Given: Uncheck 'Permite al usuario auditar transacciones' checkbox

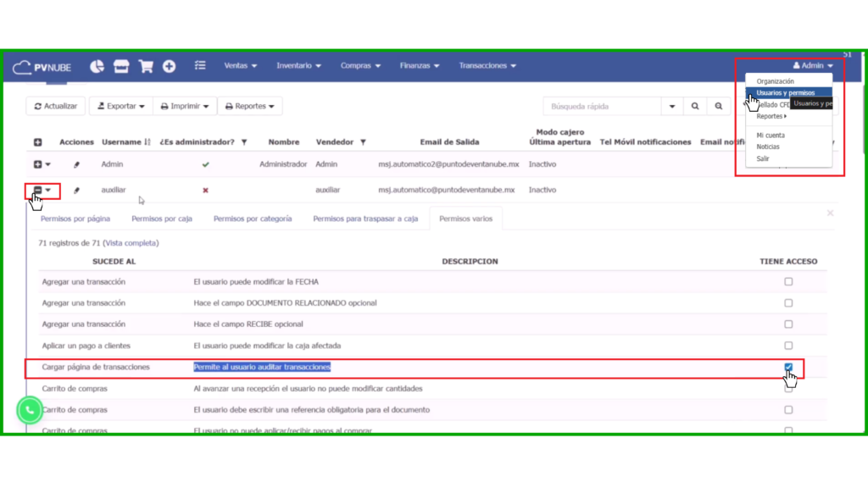Looking at the screenshot, I should coord(788,367).
